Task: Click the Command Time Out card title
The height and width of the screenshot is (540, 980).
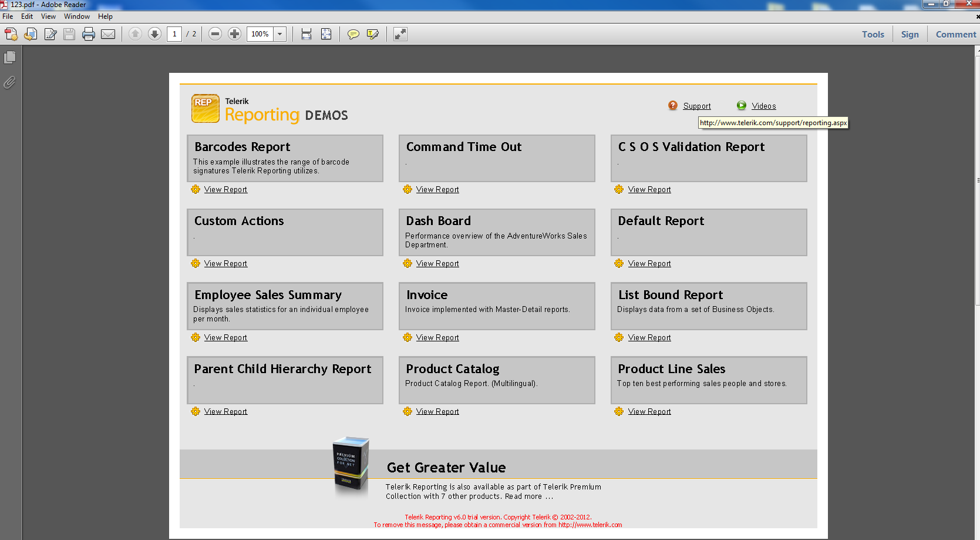Action: [x=464, y=147]
